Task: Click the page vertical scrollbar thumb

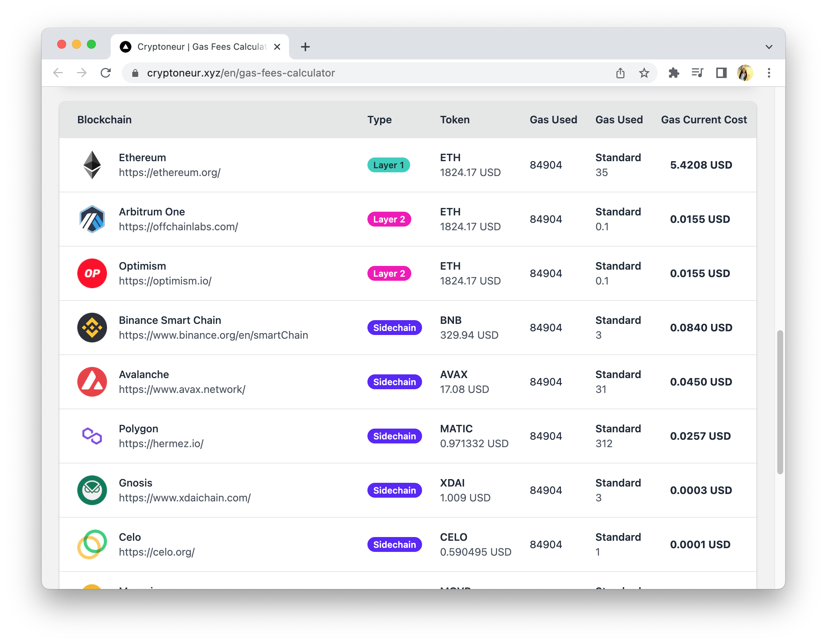Action: [780, 402]
